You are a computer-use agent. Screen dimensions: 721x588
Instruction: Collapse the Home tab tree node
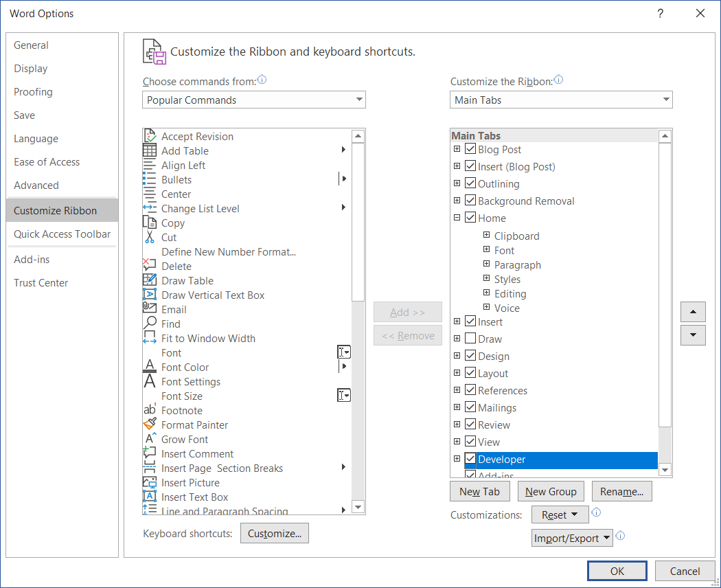pyautogui.click(x=457, y=218)
